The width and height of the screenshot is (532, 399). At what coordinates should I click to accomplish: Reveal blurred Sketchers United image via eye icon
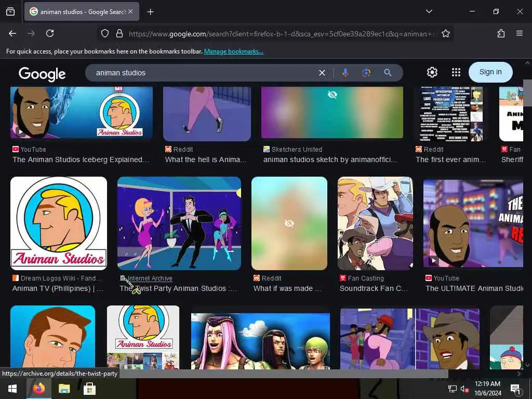tap(332, 95)
